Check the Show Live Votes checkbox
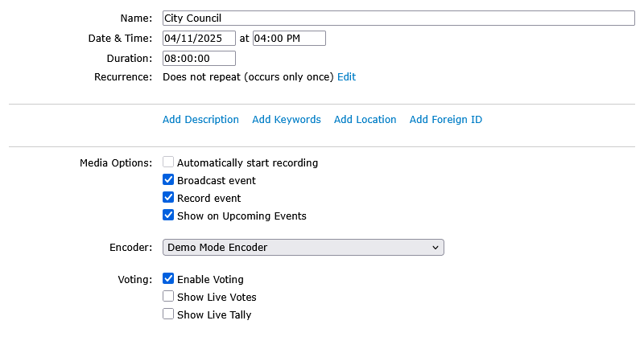Image resolution: width=644 pixels, height=341 pixels. pyautogui.click(x=168, y=297)
